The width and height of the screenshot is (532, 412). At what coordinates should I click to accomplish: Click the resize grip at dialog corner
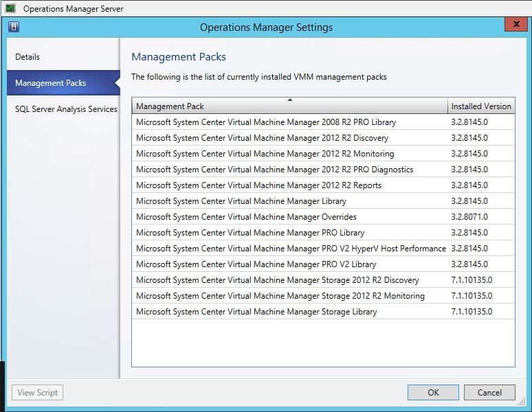(522, 402)
